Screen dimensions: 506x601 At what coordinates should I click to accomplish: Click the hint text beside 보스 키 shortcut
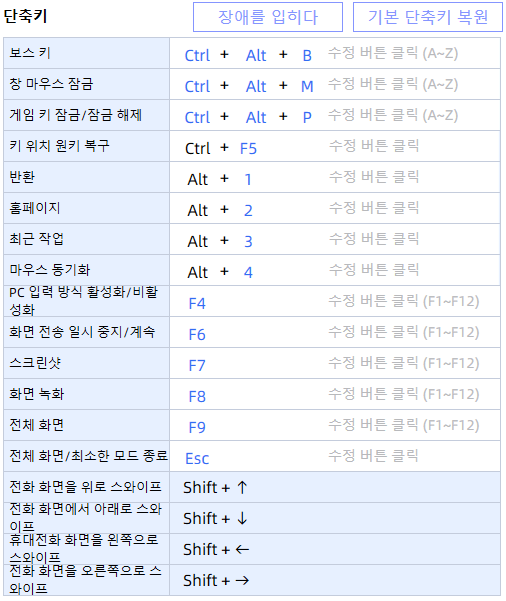click(x=393, y=53)
